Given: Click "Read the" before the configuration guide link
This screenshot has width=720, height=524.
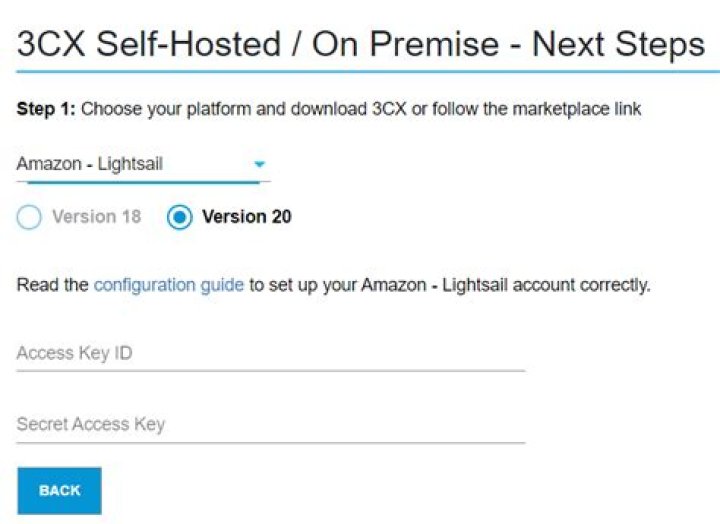Looking at the screenshot, I should coord(53,285).
